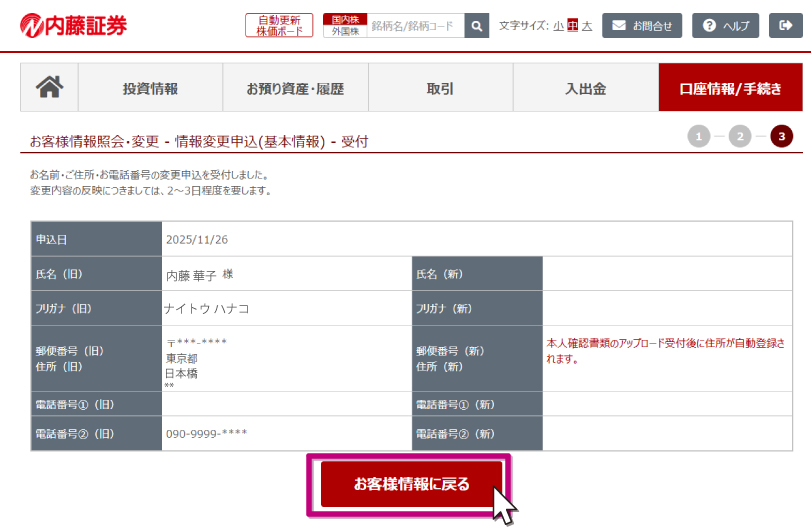
Task: Click the magnifier search button
Action: pos(478,26)
